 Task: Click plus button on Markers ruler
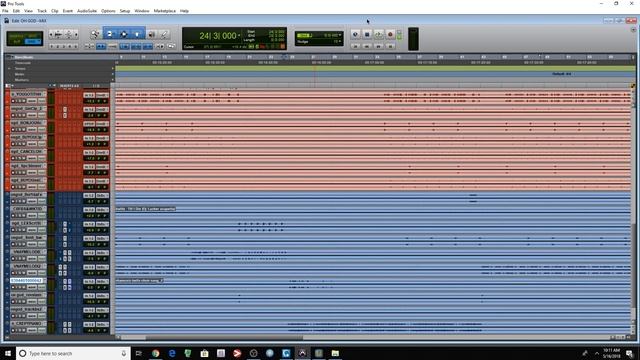(113, 80)
